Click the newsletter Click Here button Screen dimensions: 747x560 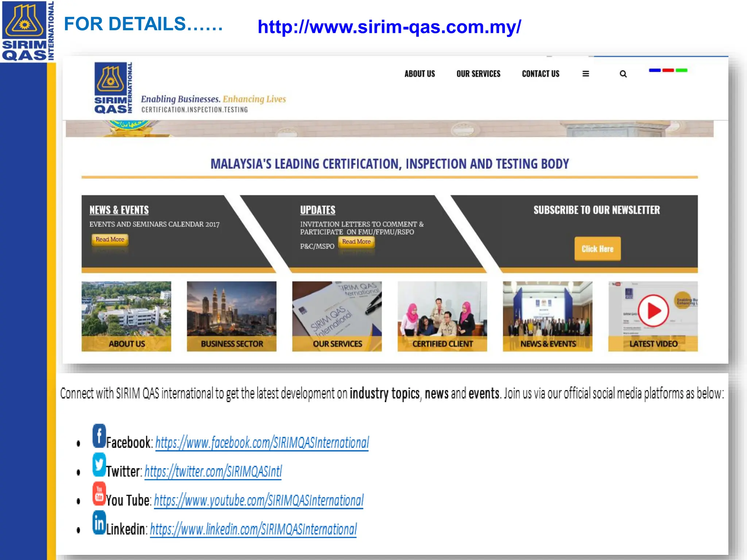tap(597, 249)
